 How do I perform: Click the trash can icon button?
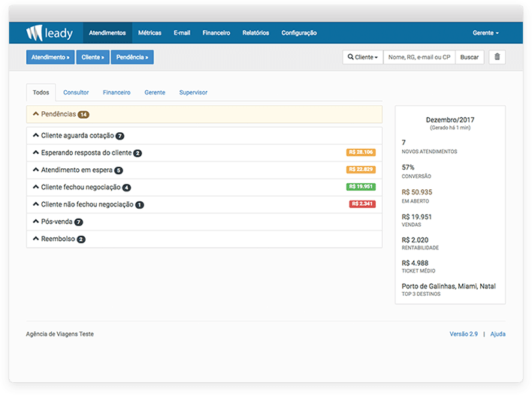(497, 57)
